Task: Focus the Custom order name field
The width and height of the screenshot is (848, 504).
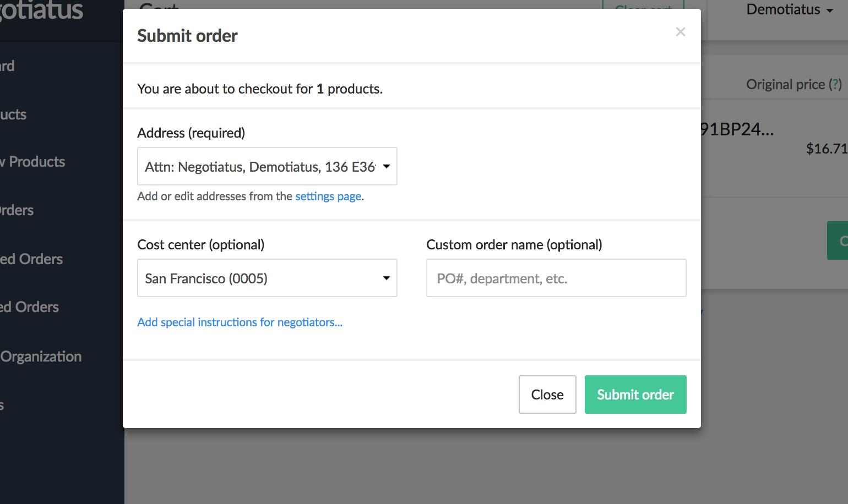Action: click(x=556, y=278)
